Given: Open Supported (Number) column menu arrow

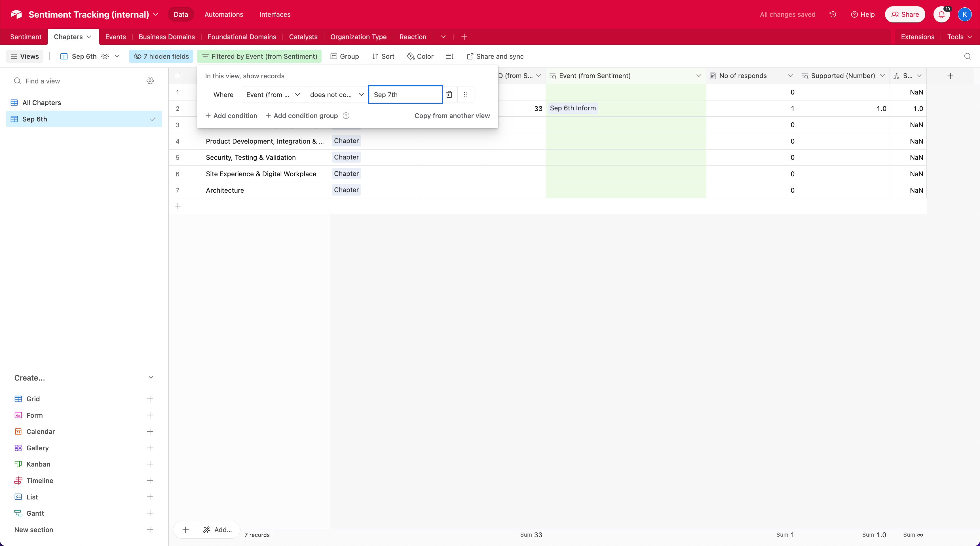Looking at the screenshot, I should click(x=882, y=76).
